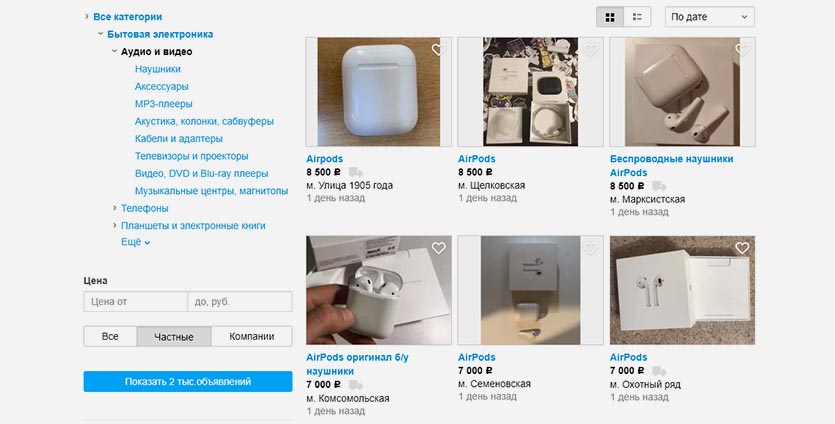Image resolution: width=835 pixels, height=424 pixels.
Task: Add Щелковская AirPods listing to favorites
Action: 590,50
